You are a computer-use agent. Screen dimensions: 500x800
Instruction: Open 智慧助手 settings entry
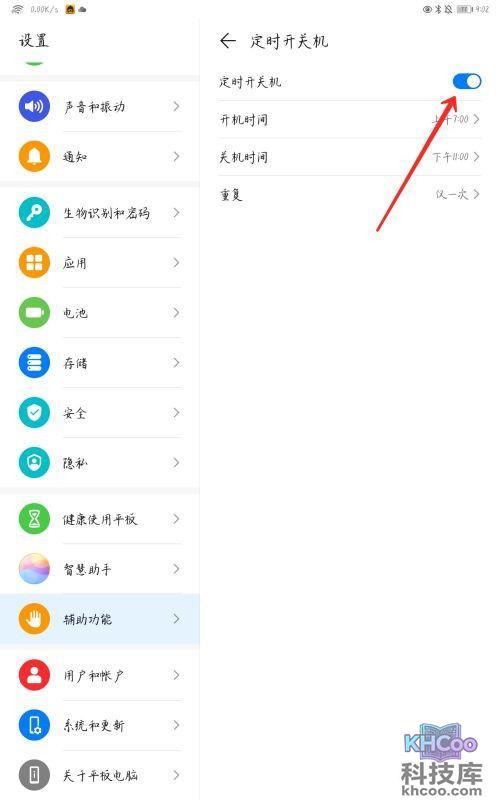(100, 569)
